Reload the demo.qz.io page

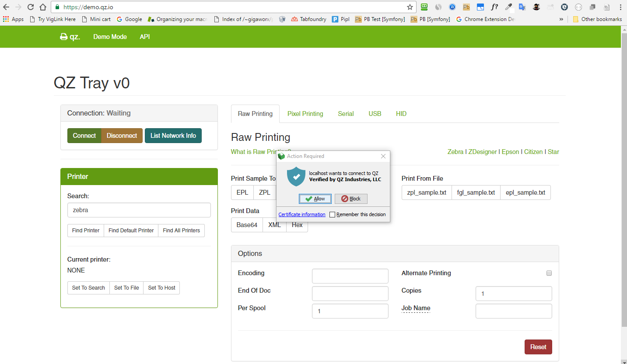[31, 7]
